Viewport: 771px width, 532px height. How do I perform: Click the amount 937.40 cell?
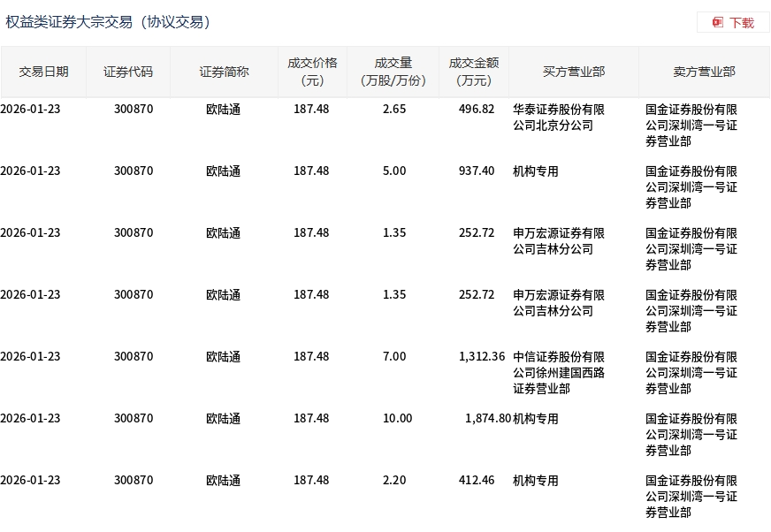[477, 171]
